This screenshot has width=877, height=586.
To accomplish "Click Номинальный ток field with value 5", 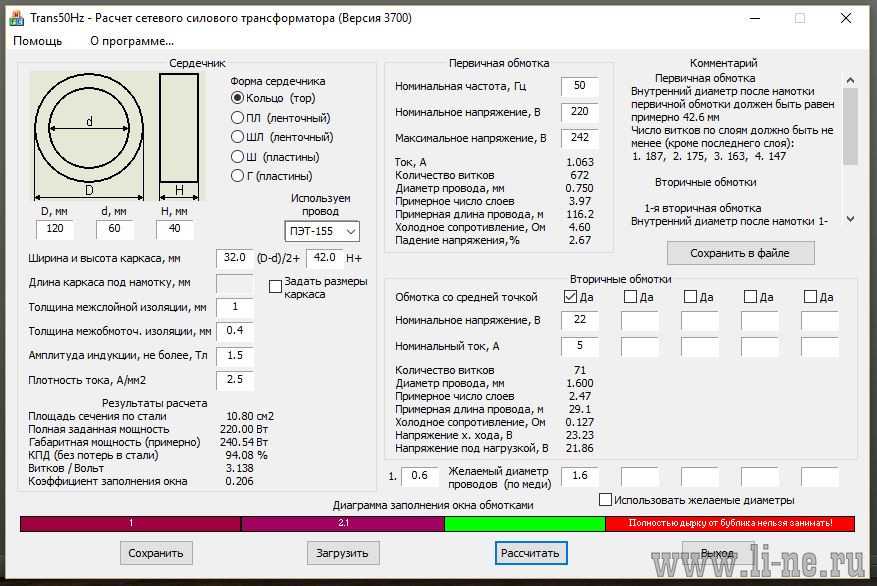I will [579, 346].
